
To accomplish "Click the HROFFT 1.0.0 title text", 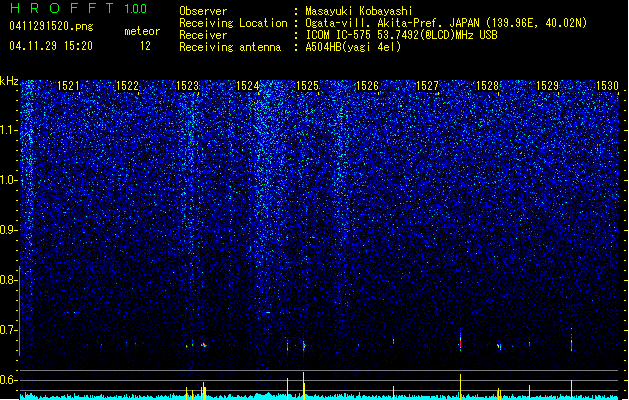I will tap(79, 8).
